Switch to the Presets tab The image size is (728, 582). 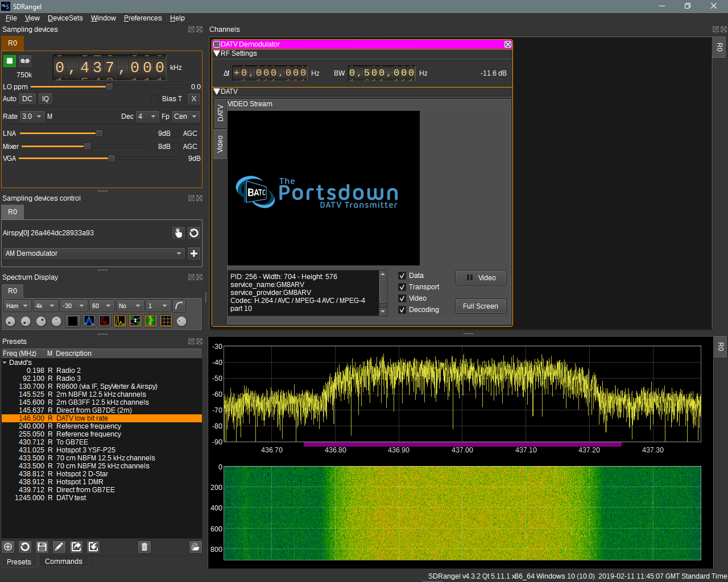tap(19, 562)
